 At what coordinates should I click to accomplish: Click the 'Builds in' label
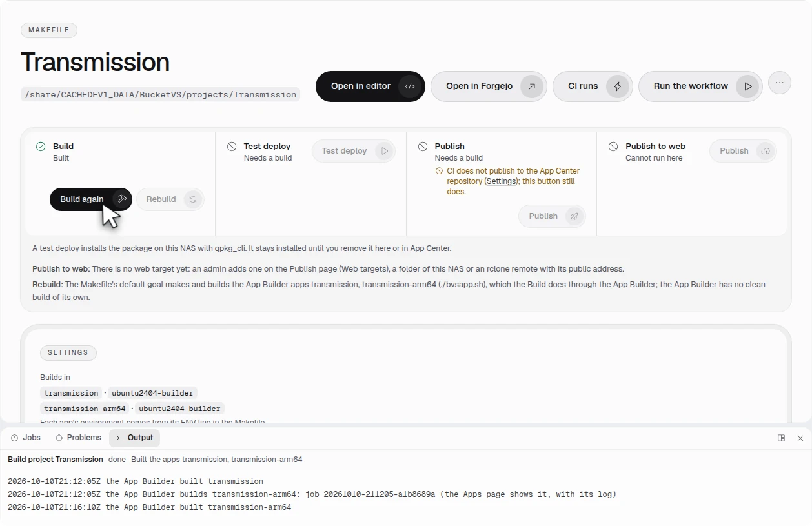coord(55,378)
